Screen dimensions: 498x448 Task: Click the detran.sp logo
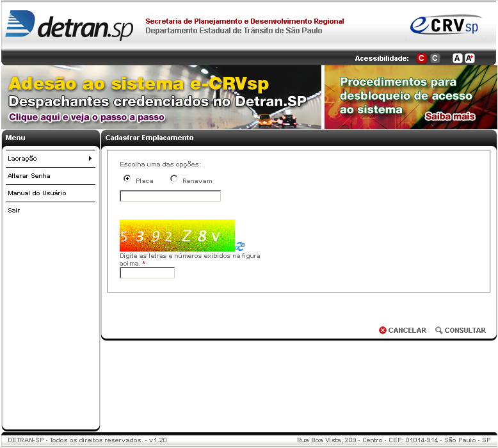point(69,25)
